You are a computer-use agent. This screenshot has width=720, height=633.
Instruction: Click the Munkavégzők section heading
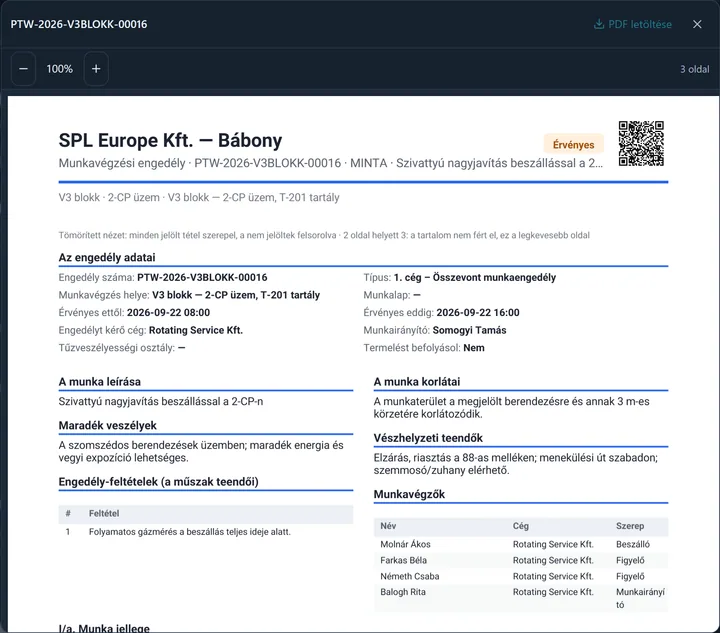click(x=409, y=494)
